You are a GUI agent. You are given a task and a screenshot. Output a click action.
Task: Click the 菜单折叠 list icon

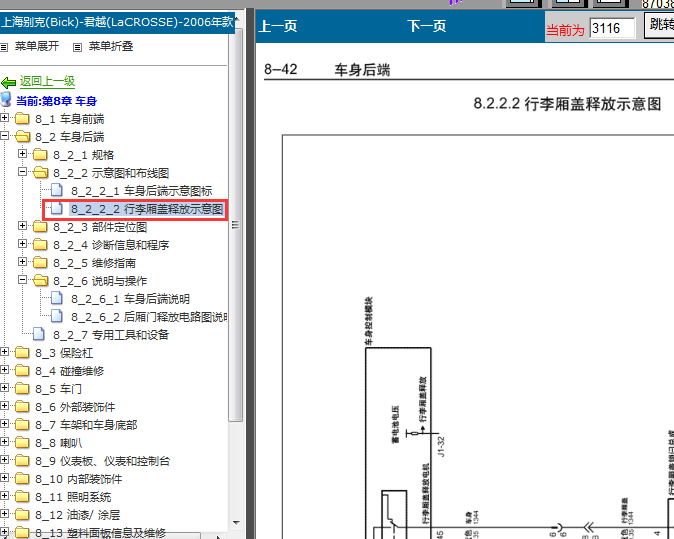point(77,47)
